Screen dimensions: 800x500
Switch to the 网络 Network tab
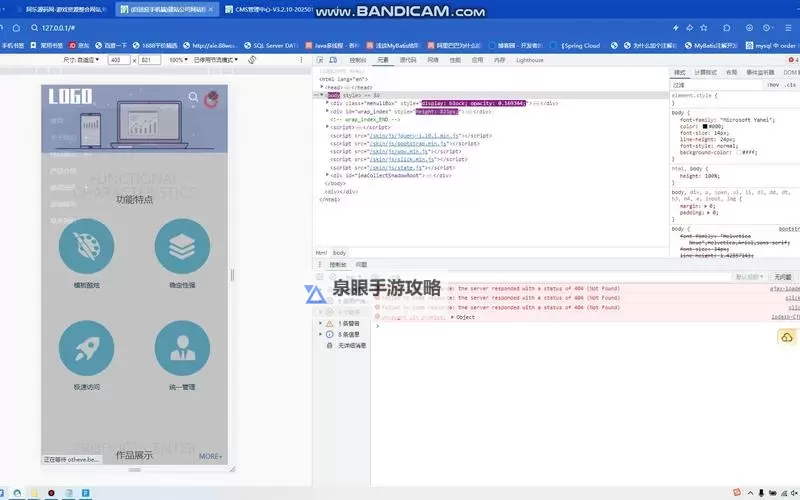[x=433, y=60]
